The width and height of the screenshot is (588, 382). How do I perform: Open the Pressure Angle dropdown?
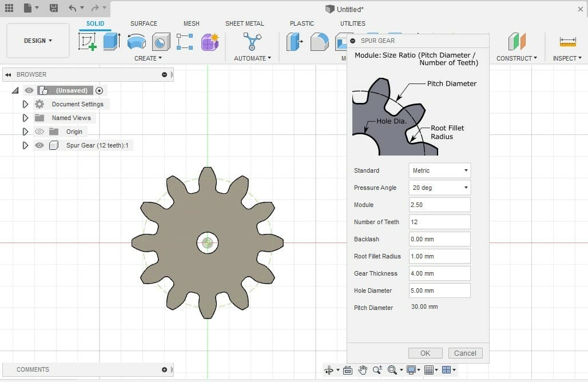(439, 188)
